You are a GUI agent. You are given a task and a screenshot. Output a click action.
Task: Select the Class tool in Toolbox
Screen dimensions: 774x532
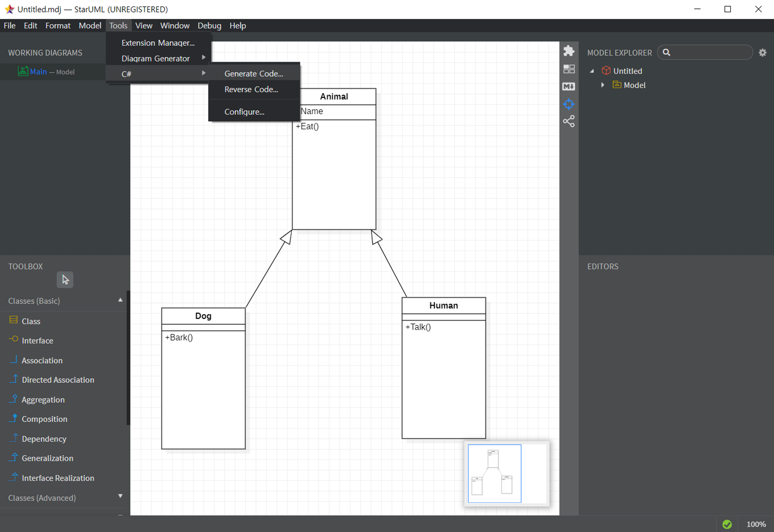tap(31, 321)
